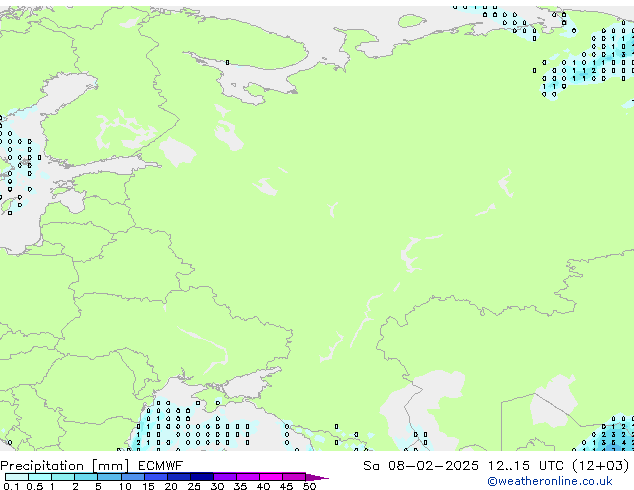This screenshot has height=490, width=634.
Task: Click the dark navy 25-30 legend swatch
Action: tap(202, 477)
